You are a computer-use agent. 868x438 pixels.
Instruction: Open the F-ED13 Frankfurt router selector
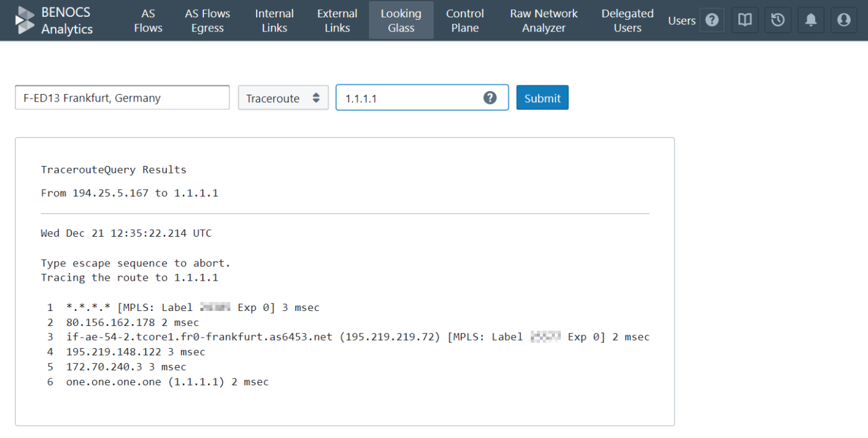122,98
